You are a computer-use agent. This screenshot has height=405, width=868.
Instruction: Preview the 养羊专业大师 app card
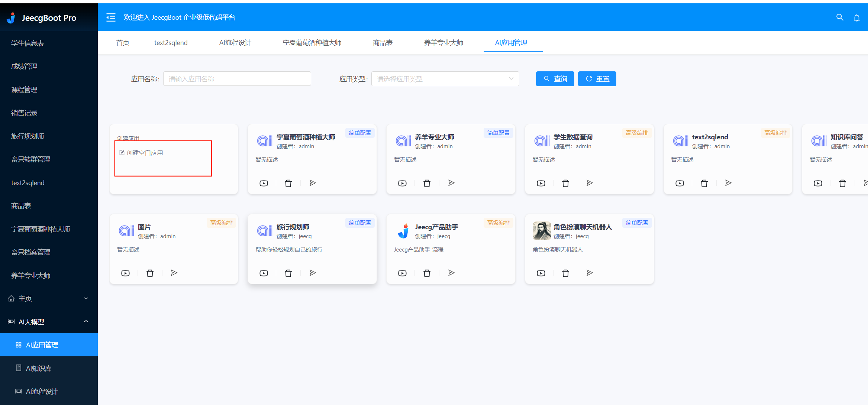click(x=402, y=183)
